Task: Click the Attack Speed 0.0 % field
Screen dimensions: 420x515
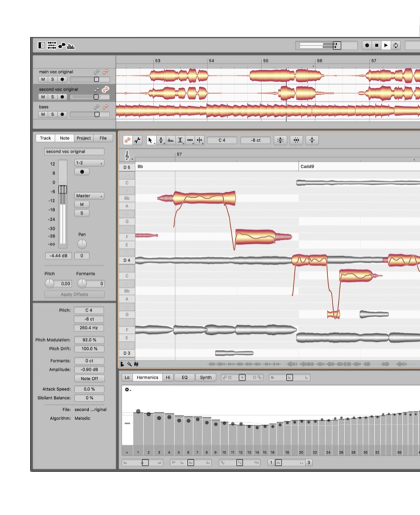Action: pyautogui.click(x=89, y=389)
